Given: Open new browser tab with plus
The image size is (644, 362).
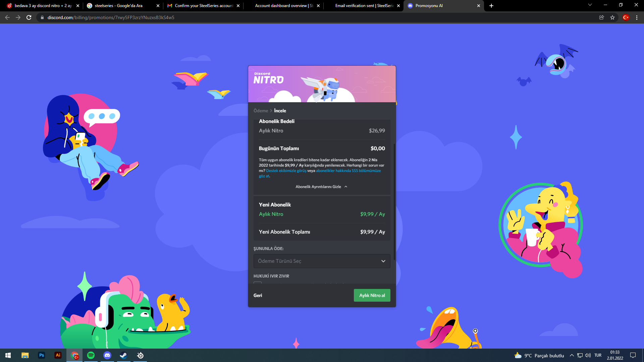Looking at the screenshot, I should [491, 6].
